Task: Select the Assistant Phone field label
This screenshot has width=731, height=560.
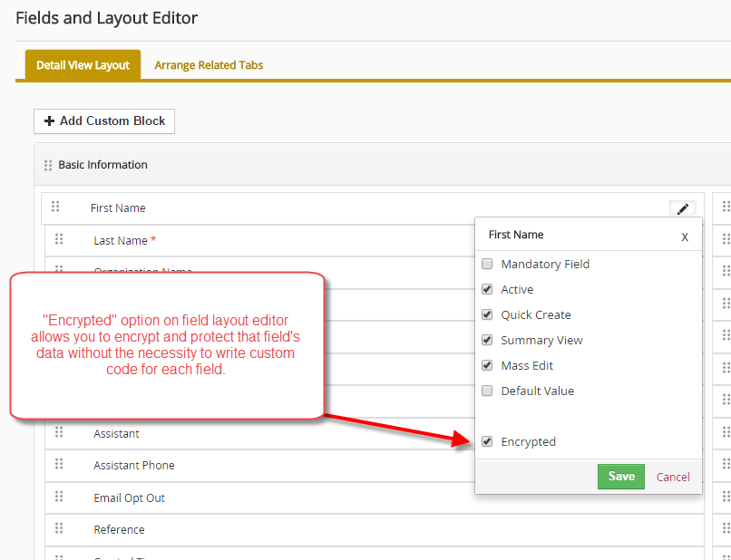Action: click(x=134, y=466)
